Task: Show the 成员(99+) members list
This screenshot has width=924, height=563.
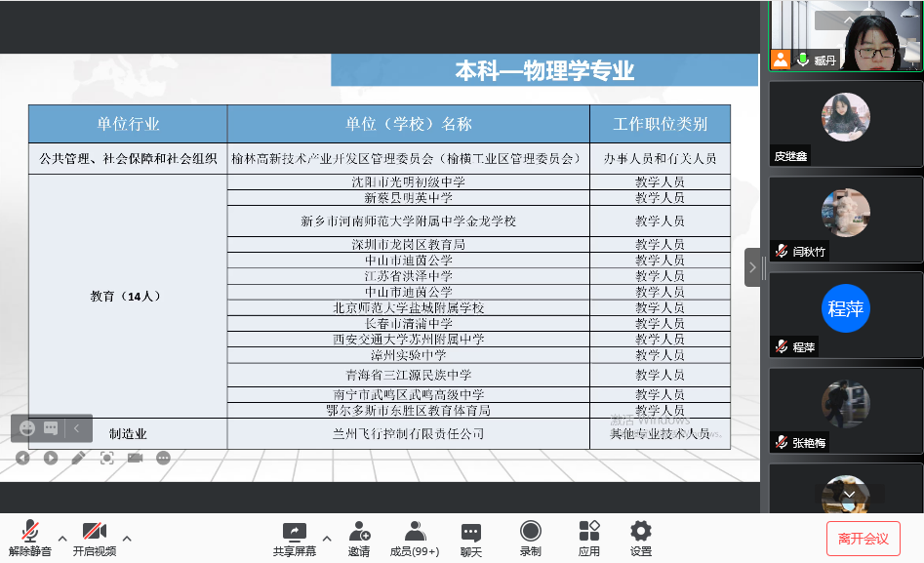Action: point(415,538)
